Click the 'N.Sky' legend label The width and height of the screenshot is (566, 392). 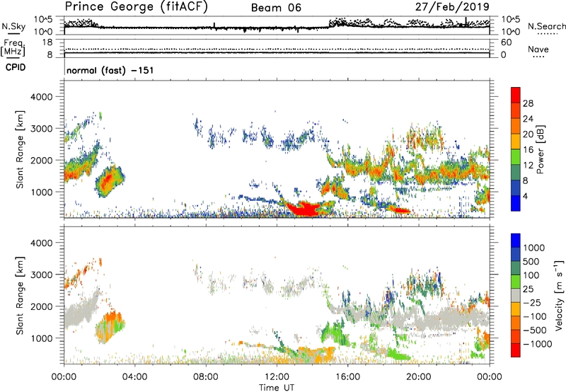click(13, 26)
